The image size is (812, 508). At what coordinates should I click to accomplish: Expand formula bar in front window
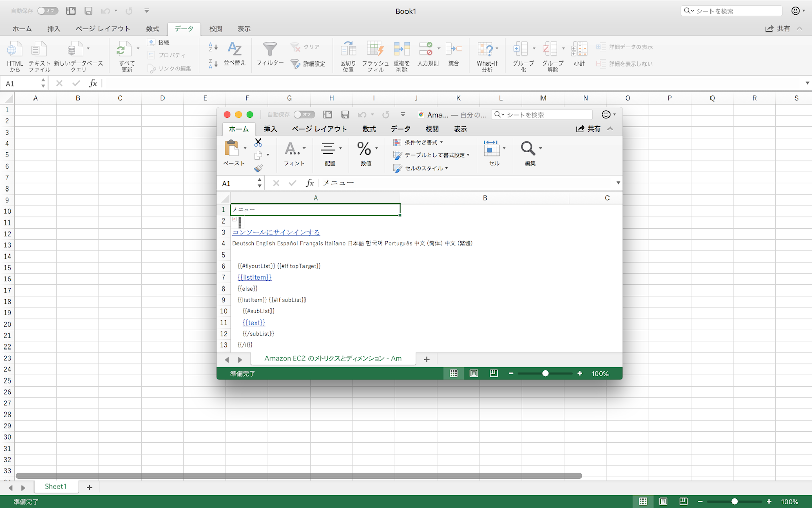pyautogui.click(x=618, y=183)
